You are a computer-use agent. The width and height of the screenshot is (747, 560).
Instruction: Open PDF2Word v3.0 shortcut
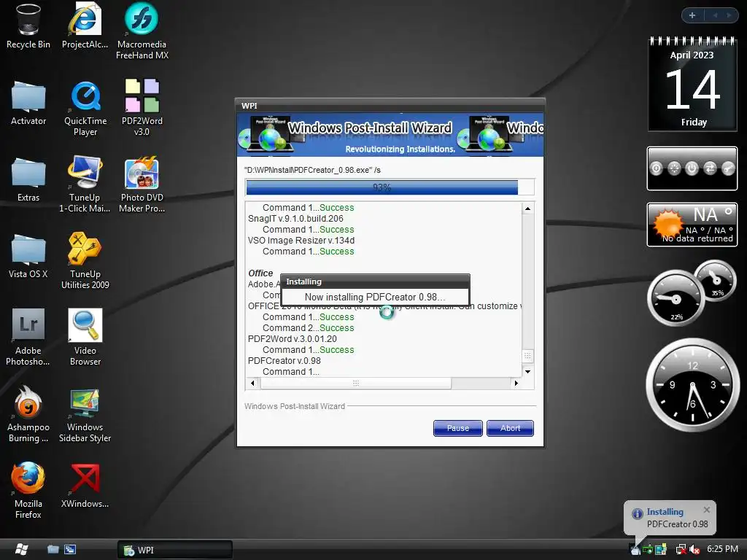pyautogui.click(x=142, y=108)
